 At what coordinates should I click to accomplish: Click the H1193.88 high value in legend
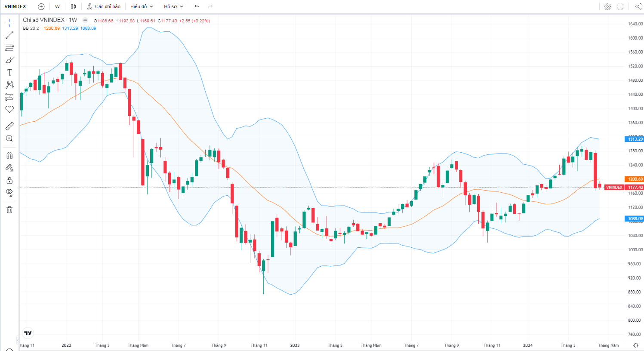125,21
